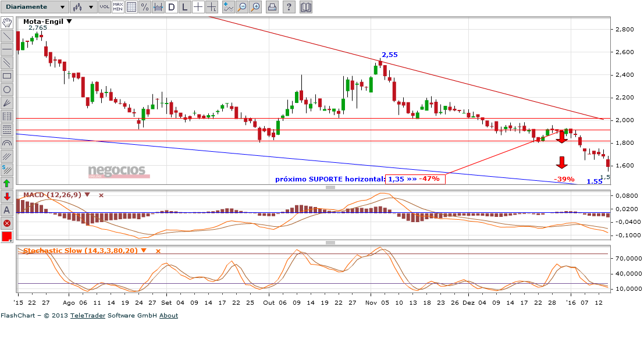Click the About link in footer
The image size is (644, 339).
click(169, 316)
